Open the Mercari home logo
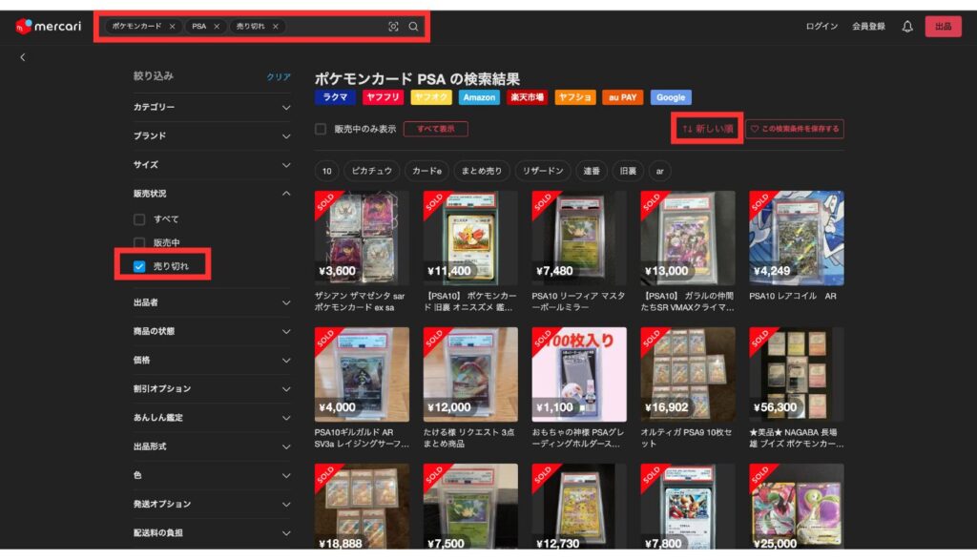977x560 pixels. point(49,26)
